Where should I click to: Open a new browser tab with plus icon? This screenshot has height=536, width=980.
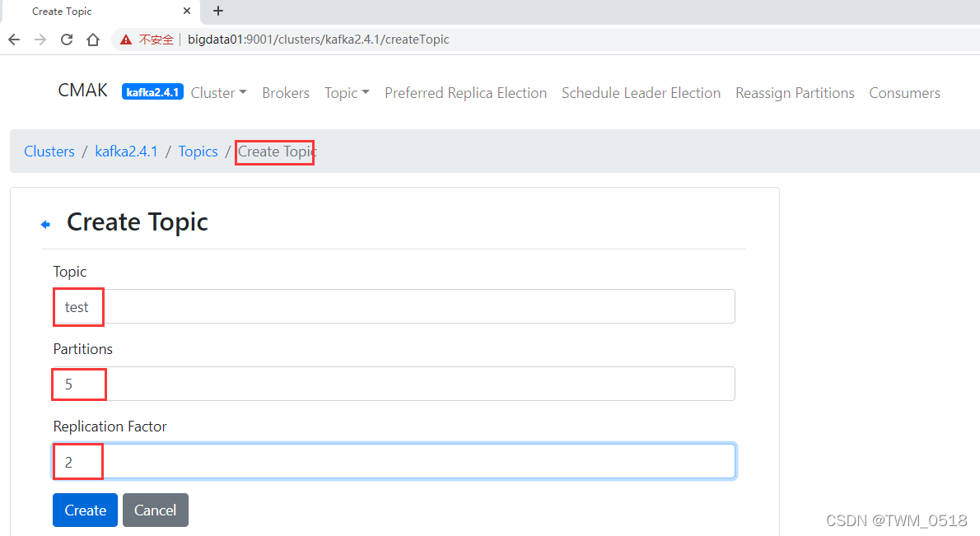coord(218,11)
